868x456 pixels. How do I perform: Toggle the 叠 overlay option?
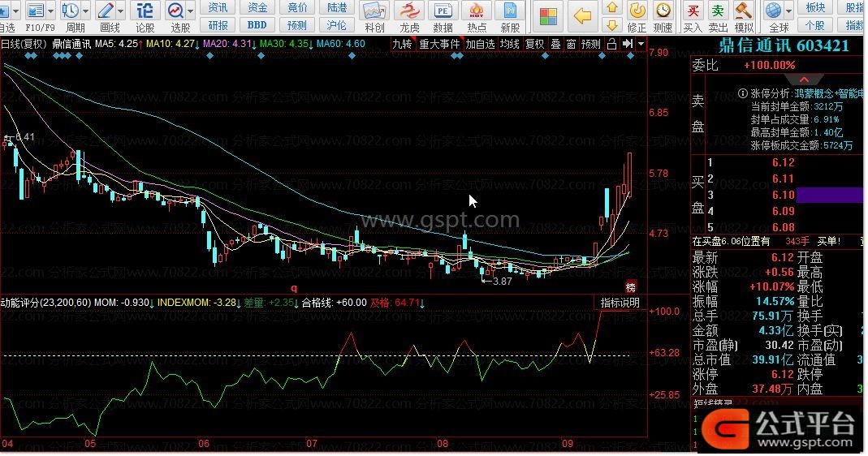555,45
